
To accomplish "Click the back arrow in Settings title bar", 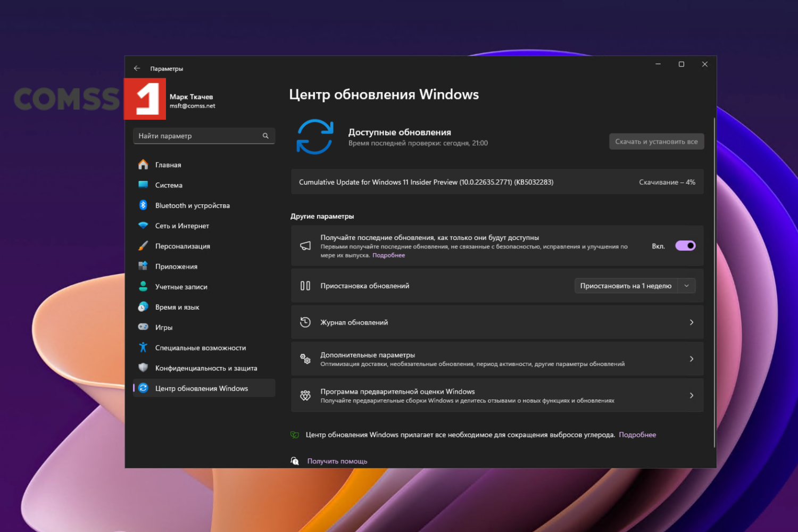I will [x=137, y=69].
